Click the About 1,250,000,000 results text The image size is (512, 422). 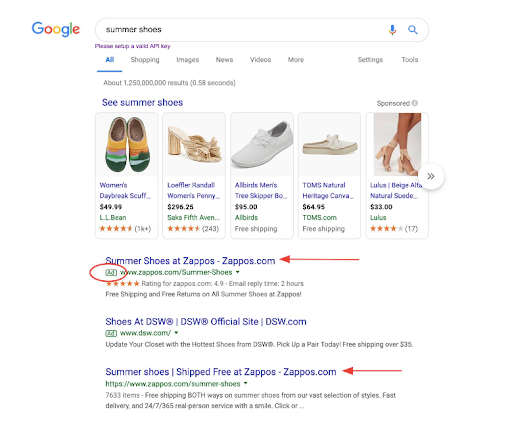(169, 83)
